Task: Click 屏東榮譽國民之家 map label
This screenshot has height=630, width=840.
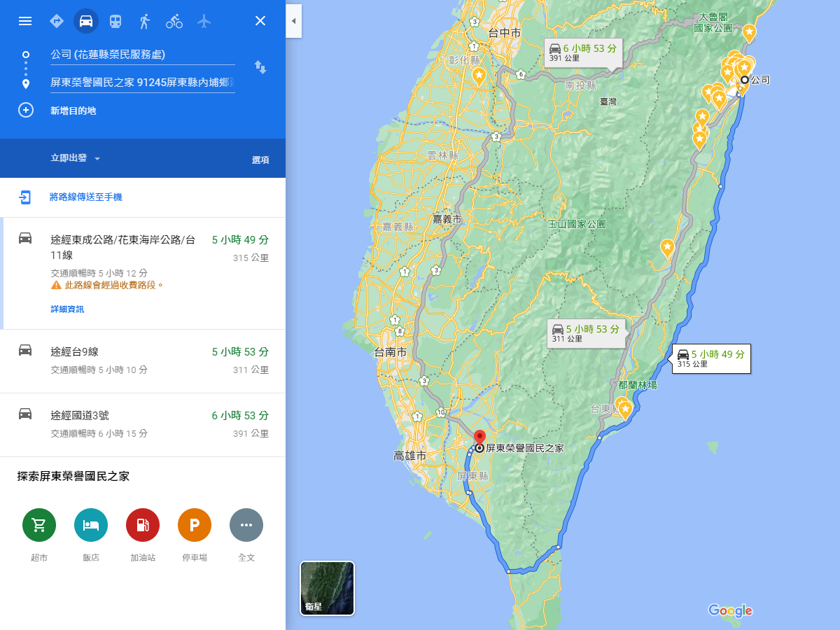Action: [525, 448]
